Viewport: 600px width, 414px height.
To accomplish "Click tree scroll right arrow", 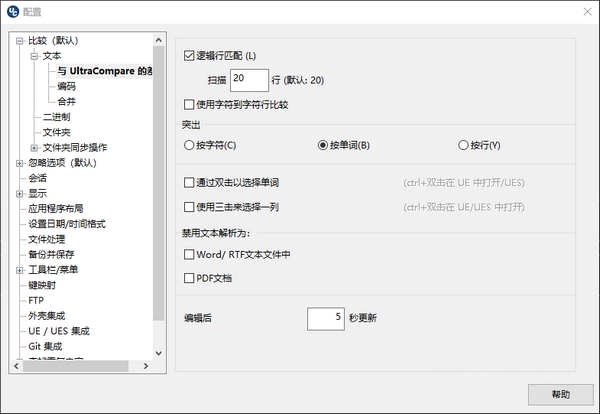I will point(146,366).
